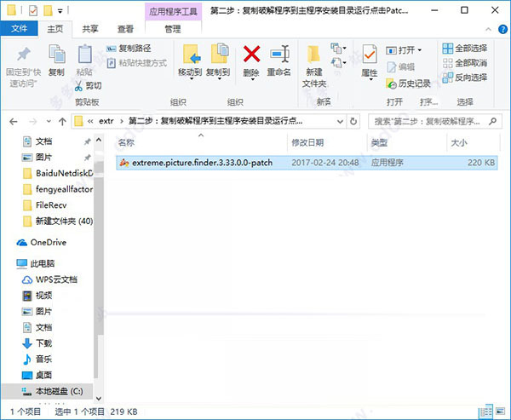Switch to Large icons view in the status bar

click(x=500, y=411)
